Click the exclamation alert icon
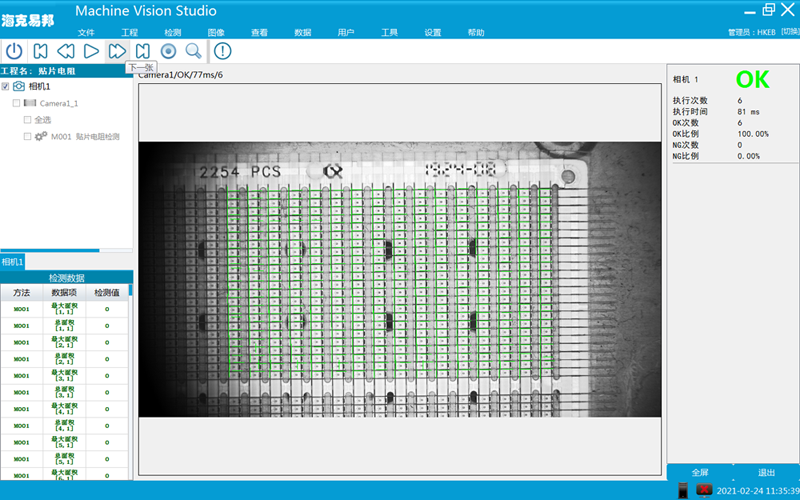 coord(222,51)
